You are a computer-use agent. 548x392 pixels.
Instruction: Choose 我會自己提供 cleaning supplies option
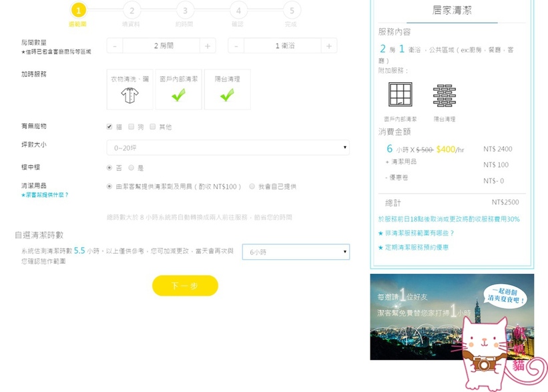tap(252, 186)
